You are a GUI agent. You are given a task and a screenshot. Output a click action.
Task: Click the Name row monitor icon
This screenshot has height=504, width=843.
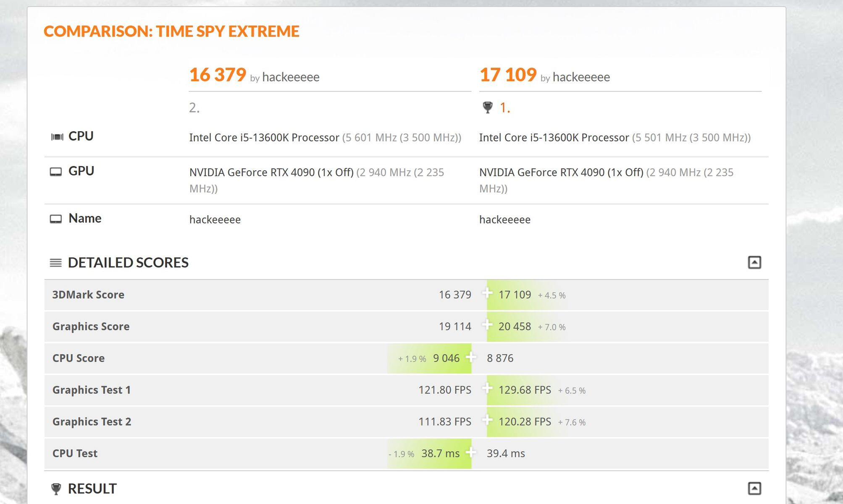coord(56,219)
